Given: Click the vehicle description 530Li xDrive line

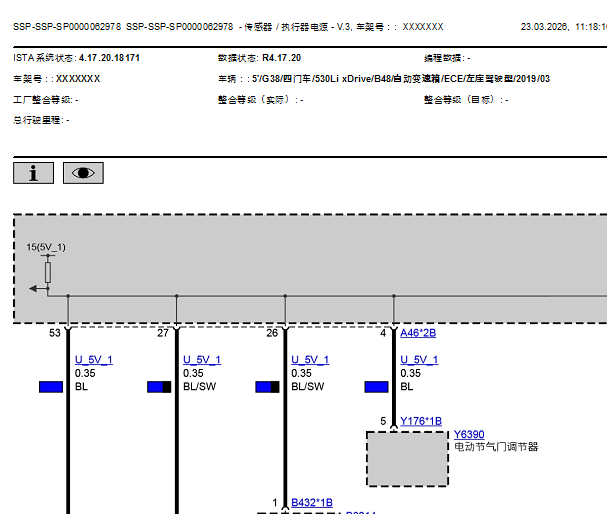Looking at the screenshot, I should tap(401, 79).
